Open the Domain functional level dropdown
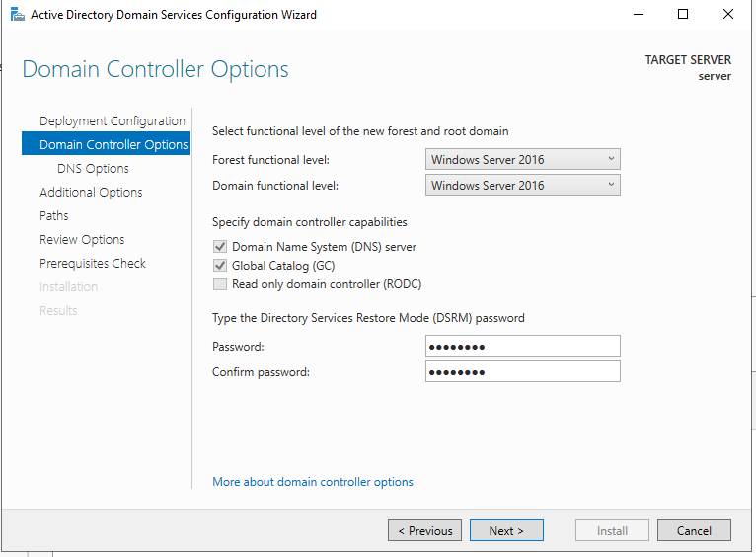The image size is (756, 557). [x=523, y=186]
